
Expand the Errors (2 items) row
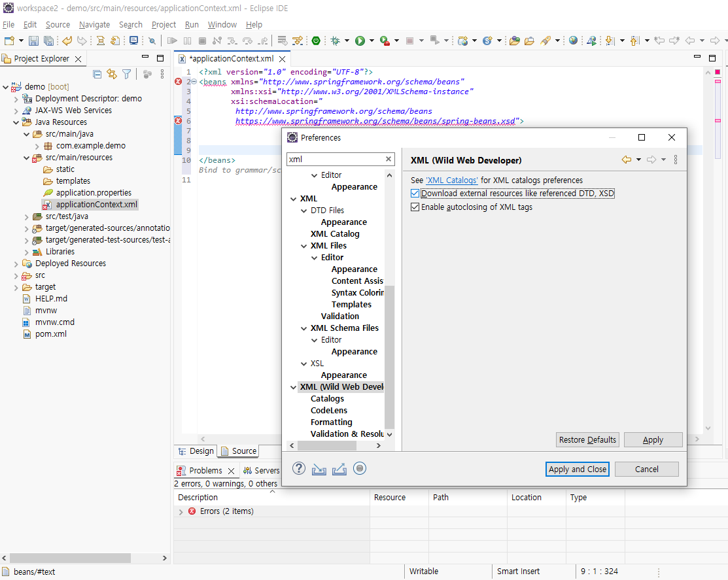pyautogui.click(x=181, y=512)
